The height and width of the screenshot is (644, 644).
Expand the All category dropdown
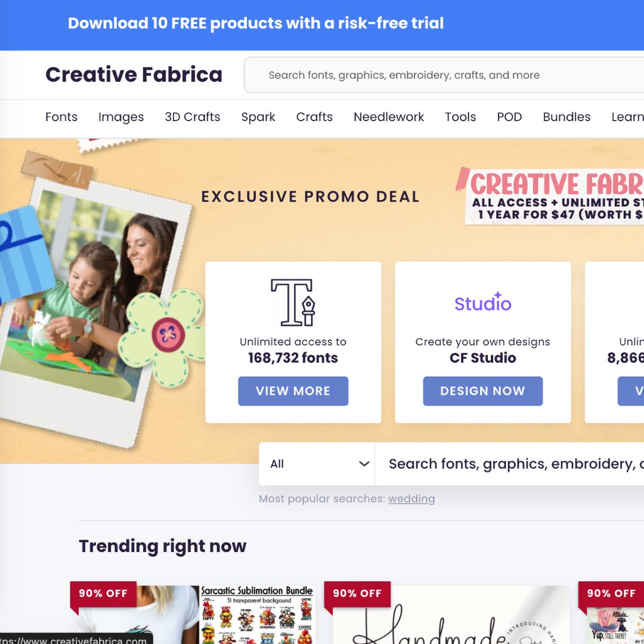coord(317,464)
